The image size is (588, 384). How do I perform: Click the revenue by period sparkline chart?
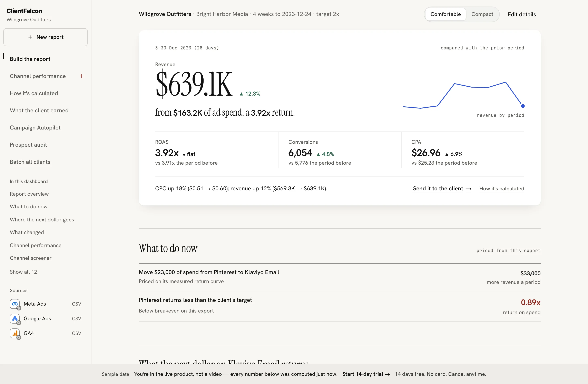pos(463,95)
